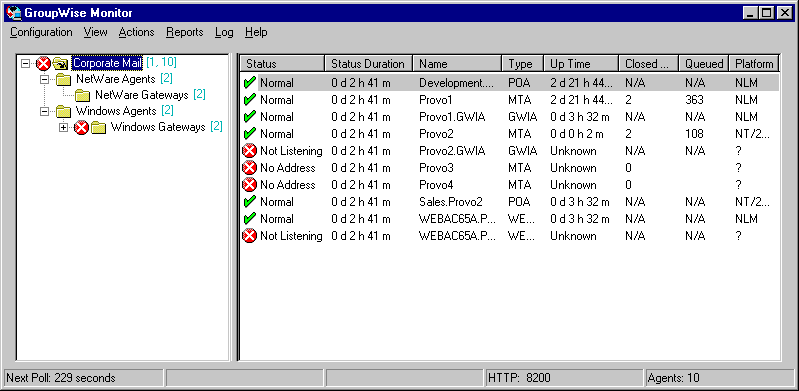Click the green checkmark in the Sales.Provo2 row

pyautogui.click(x=249, y=202)
